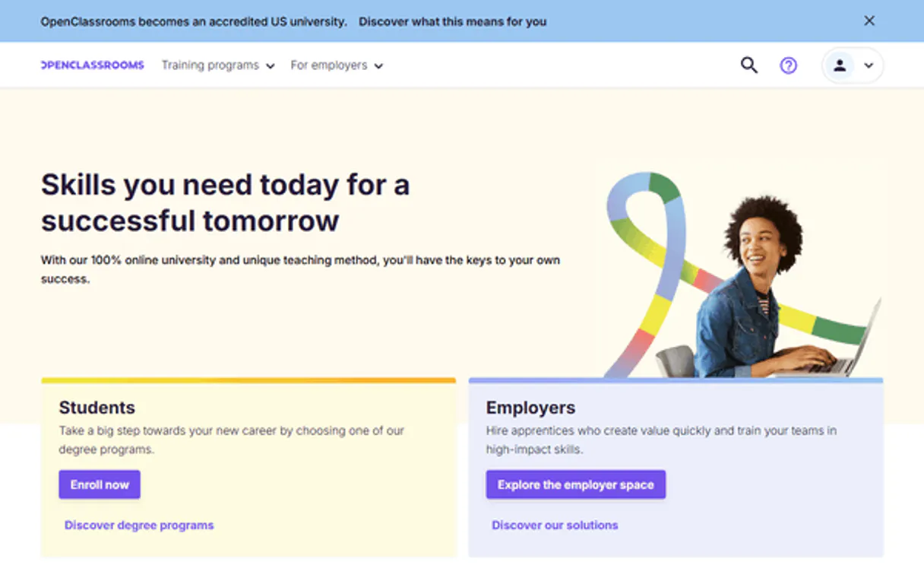The height and width of the screenshot is (578, 924).
Task: Dismiss the accreditation announcement banner
Action: coord(869,21)
